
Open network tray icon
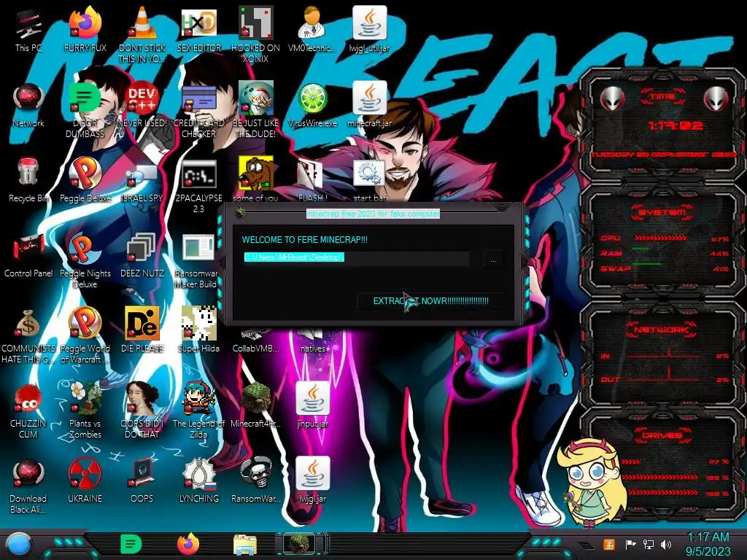(x=649, y=544)
